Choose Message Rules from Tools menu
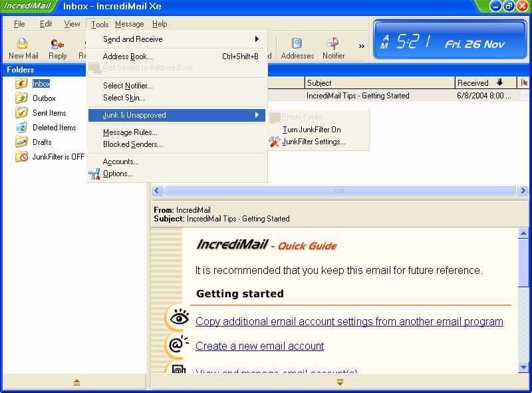Screen dimensions: 532x393 [130, 132]
